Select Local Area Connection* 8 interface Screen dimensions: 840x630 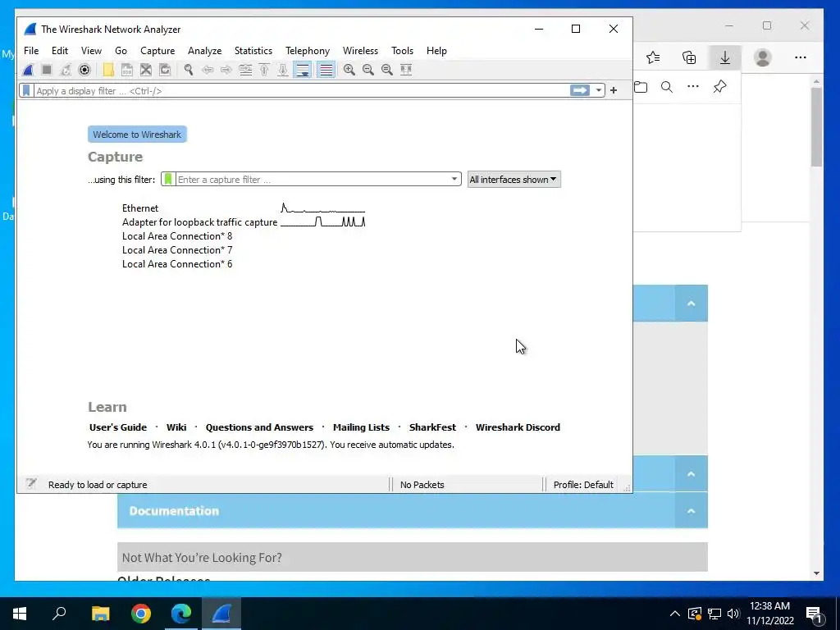click(177, 236)
